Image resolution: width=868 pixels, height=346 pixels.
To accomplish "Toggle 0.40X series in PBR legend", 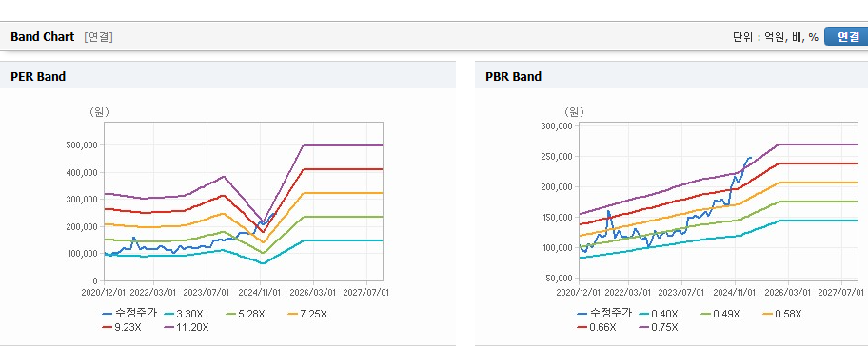I will tap(659, 314).
